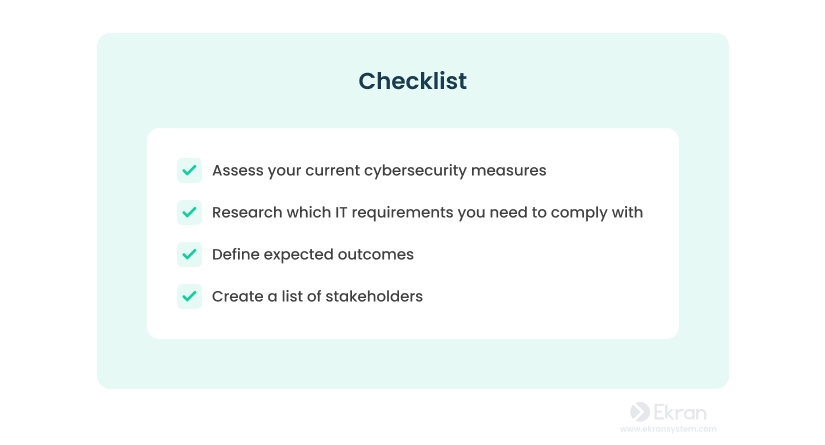Screen dimensions: 825x445
Task: Select the Checklist heading text
Action: click(x=412, y=81)
